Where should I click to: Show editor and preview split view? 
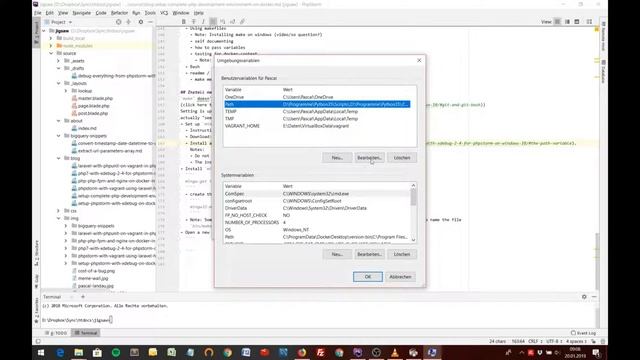tap(567, 22)
